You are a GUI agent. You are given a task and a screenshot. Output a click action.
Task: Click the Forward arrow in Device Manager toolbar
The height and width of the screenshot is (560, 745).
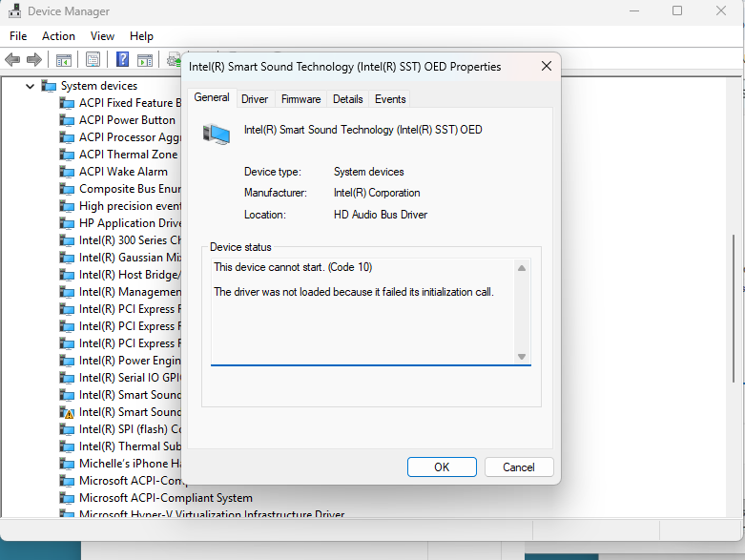click(34, 60)
